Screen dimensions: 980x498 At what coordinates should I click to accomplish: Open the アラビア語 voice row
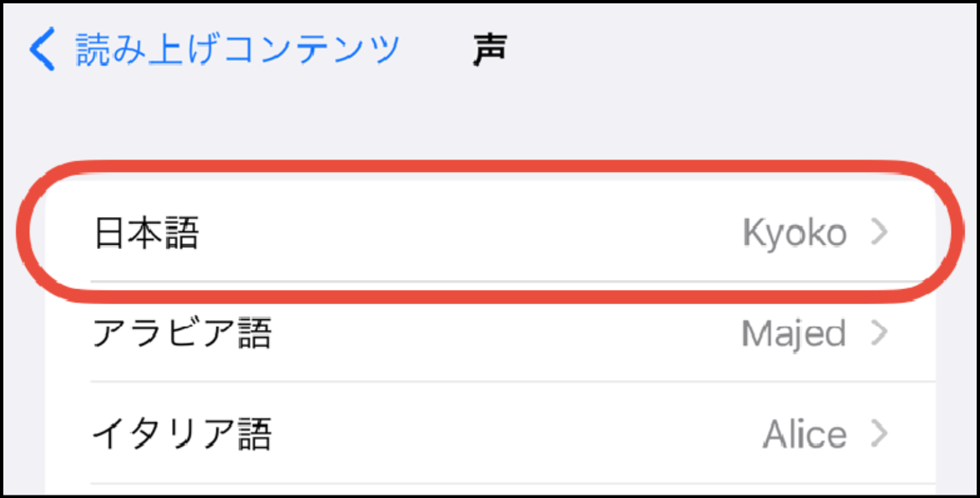pos(181,334)
